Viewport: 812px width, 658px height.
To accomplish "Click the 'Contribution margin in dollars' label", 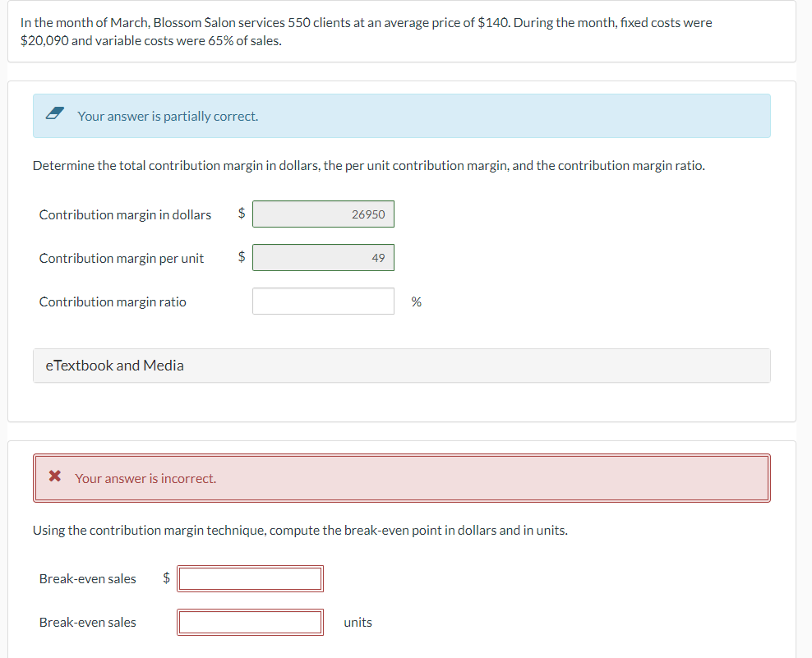I will coord(125,215).
